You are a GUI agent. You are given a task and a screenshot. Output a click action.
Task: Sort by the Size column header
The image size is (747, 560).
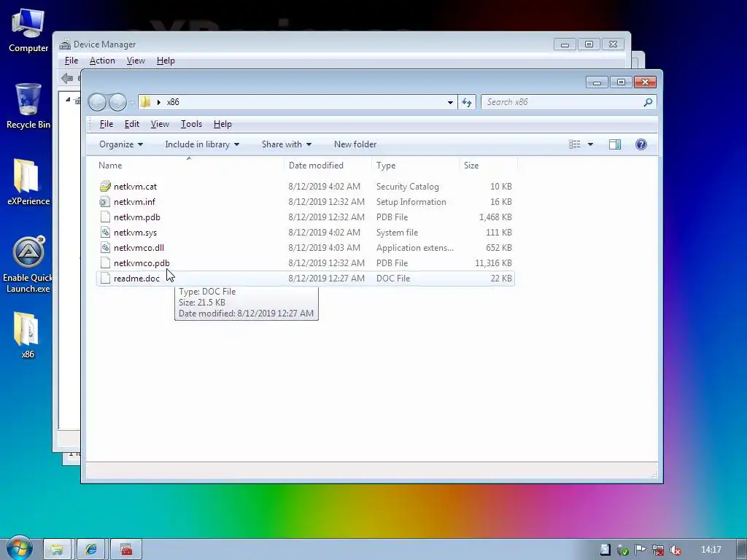tap(488, 166)
